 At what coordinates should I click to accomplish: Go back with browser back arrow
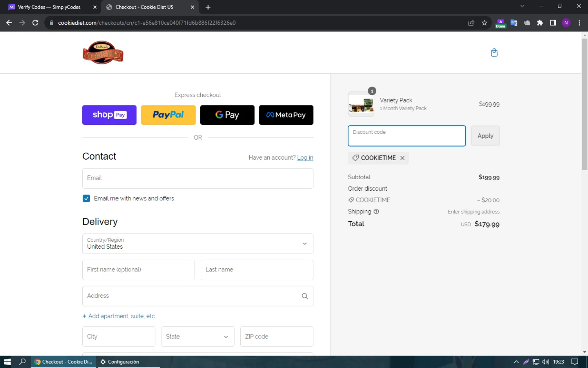pyautogui.click(x=9, y=23)
